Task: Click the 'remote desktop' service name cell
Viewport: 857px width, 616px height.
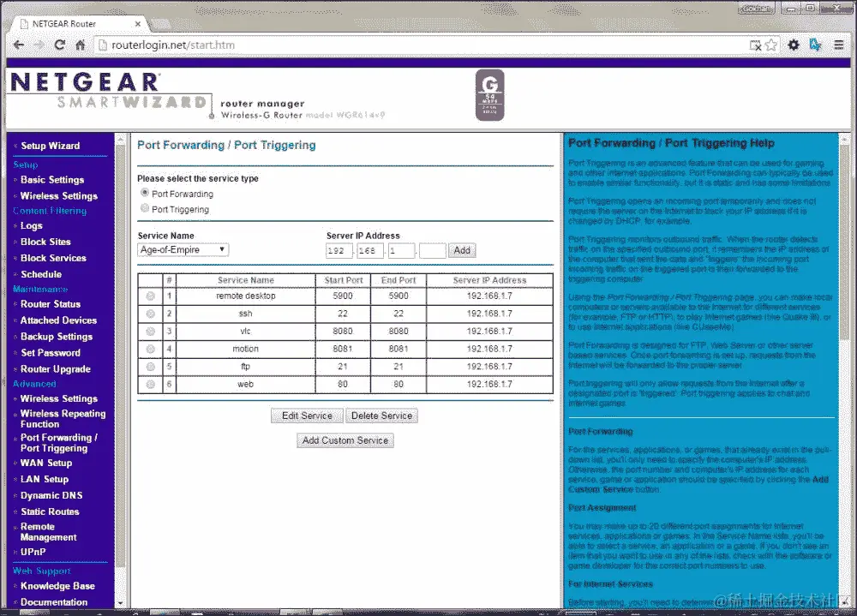Action: 246,296
